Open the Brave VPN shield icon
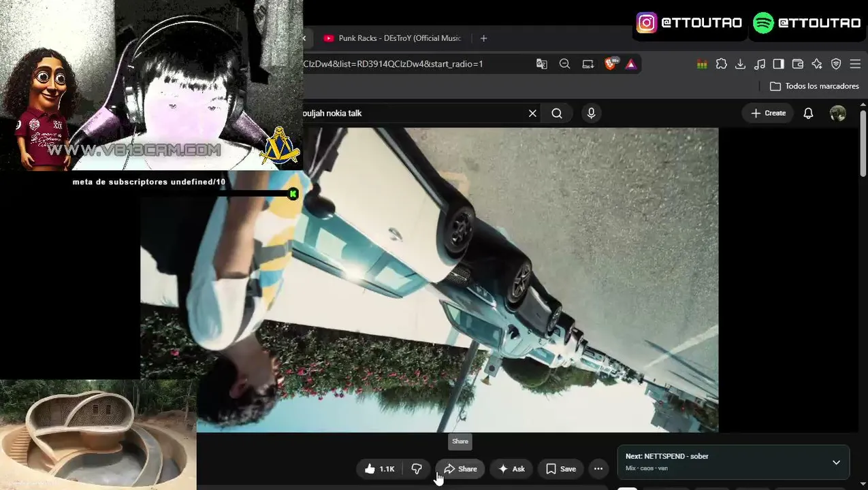The width and height of the screenshot is (868, 490). [836, 64]
